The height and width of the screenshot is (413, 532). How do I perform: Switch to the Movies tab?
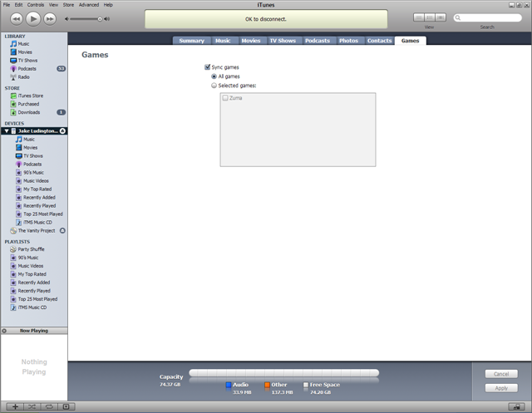[x=251, y=41]
